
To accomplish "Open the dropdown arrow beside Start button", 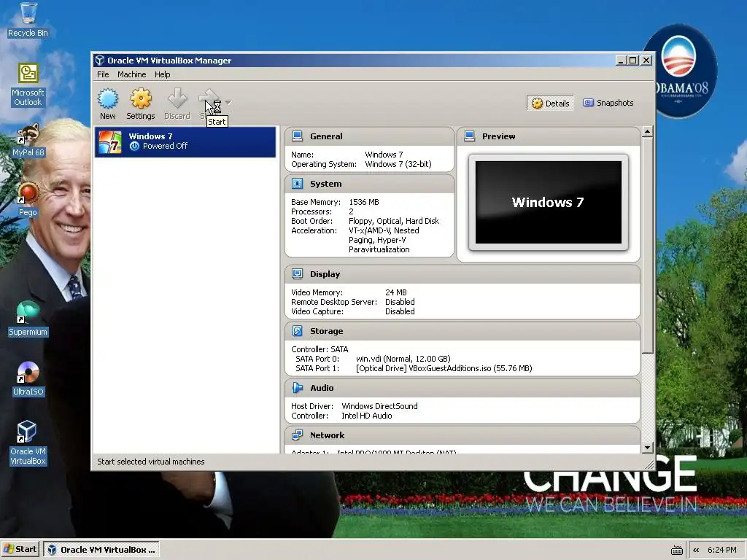I will (x=228, y=102).
